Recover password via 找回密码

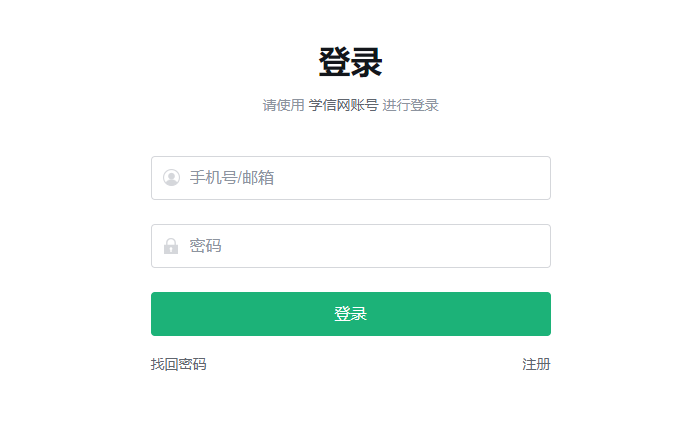point(179,364)
